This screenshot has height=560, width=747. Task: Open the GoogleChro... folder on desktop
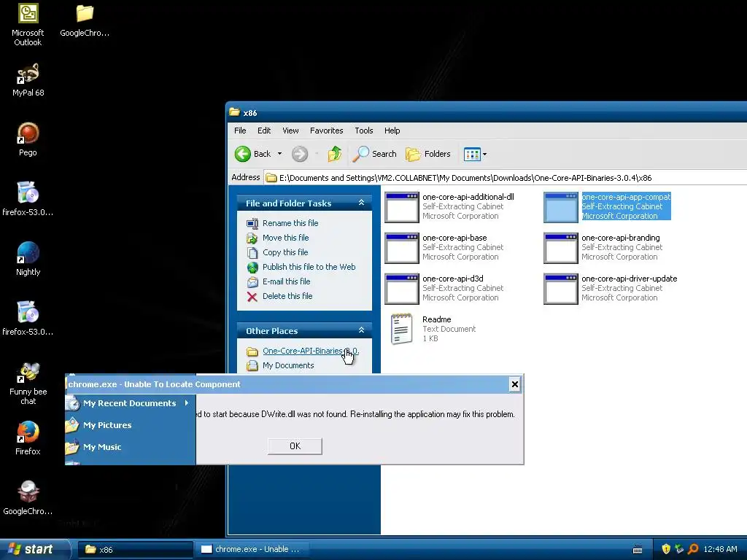pos(85,21)
